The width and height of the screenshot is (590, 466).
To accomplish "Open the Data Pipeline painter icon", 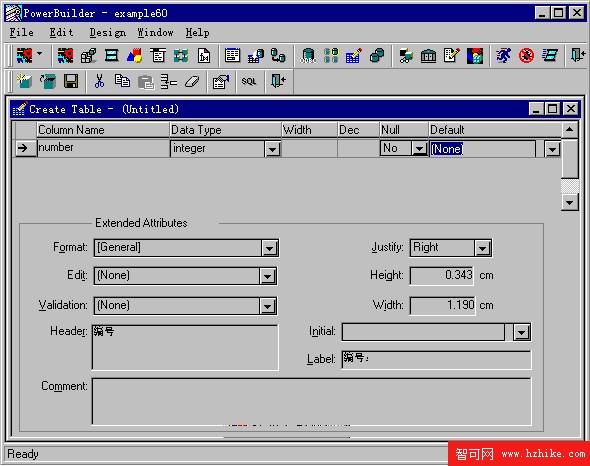I will [x=278, y=56].
